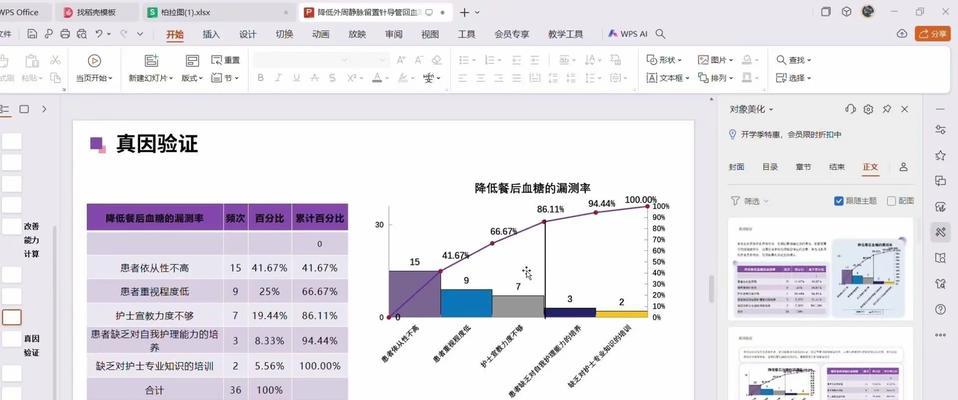This screenshot has height=400, width=958.
Task: Click the sliders settings icon in right sidebar
Action: [940, 129]
